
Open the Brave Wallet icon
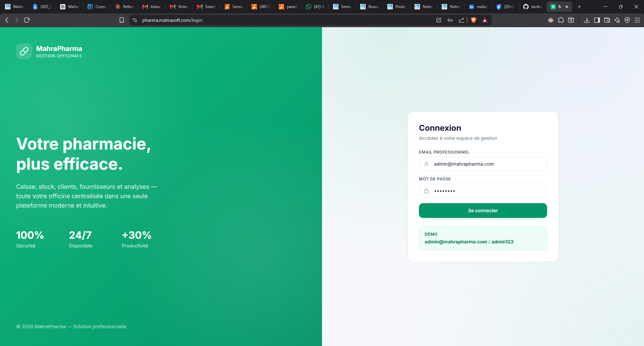tap(607, 20)
